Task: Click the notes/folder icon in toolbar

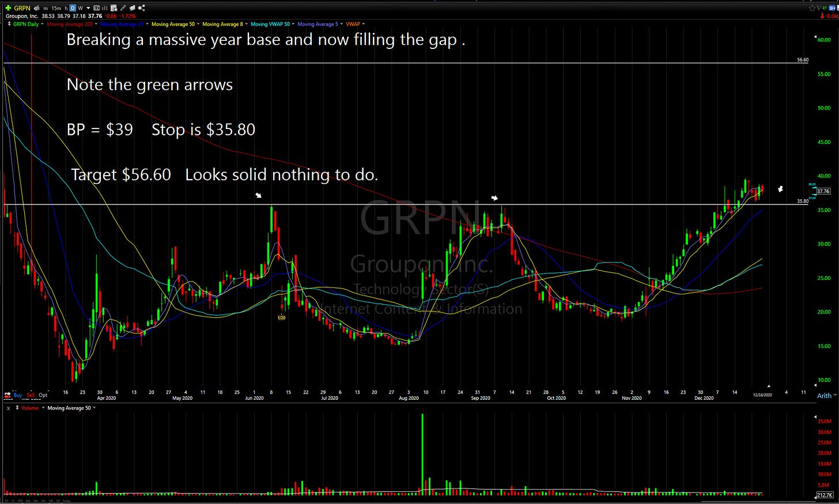Action: (132, 8)
